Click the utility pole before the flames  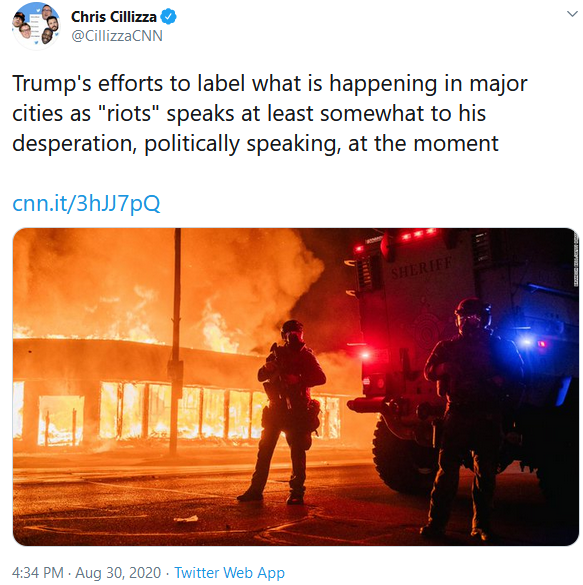pyautogui.click(x=175, y=341)
